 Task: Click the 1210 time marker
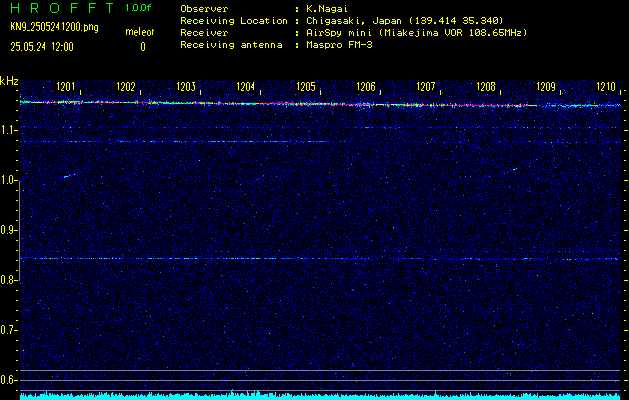tap(606, 87)
